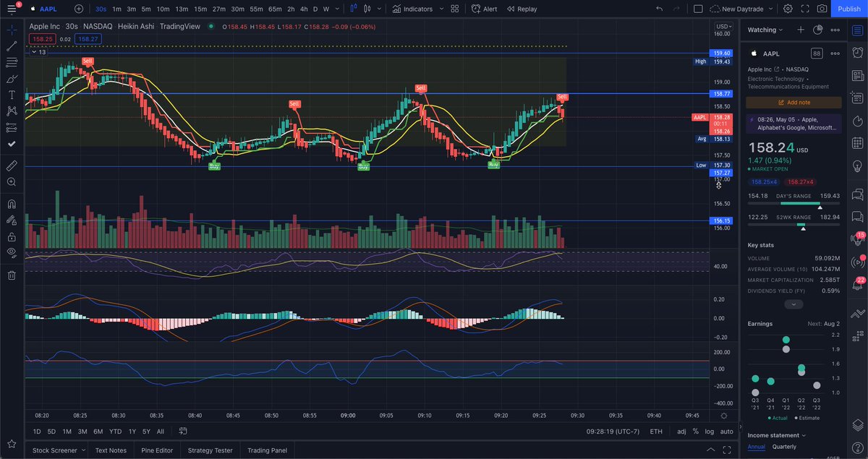Viewport: 868px width, 459px height.
Task: Open the watchlist more options menu
Action: (835, 30)
